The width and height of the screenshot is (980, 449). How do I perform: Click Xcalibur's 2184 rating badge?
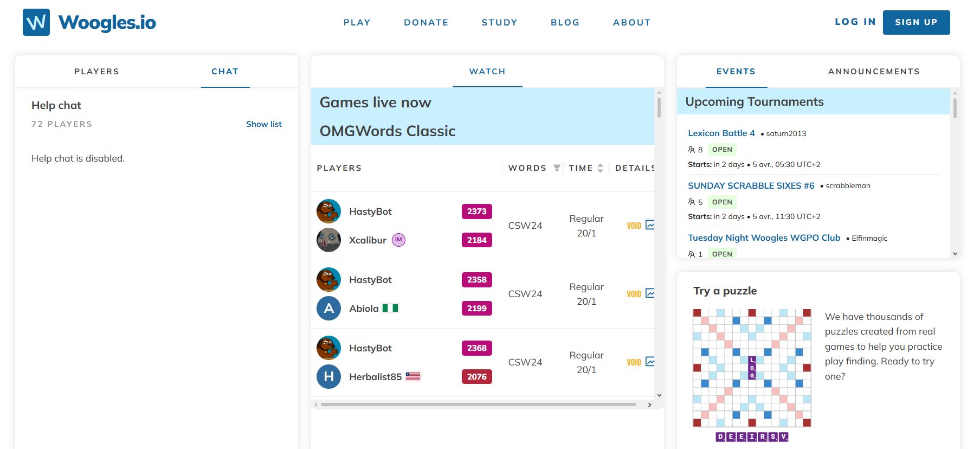477,240
